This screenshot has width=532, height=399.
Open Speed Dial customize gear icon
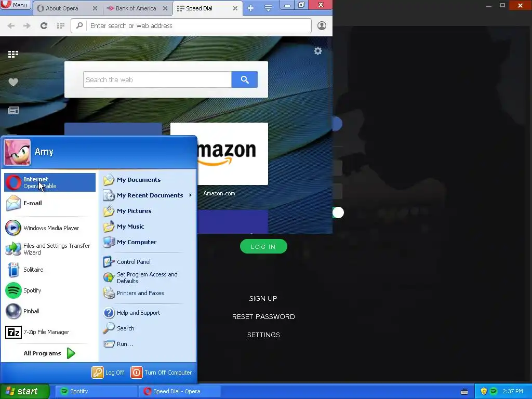[x=318, y=51]
